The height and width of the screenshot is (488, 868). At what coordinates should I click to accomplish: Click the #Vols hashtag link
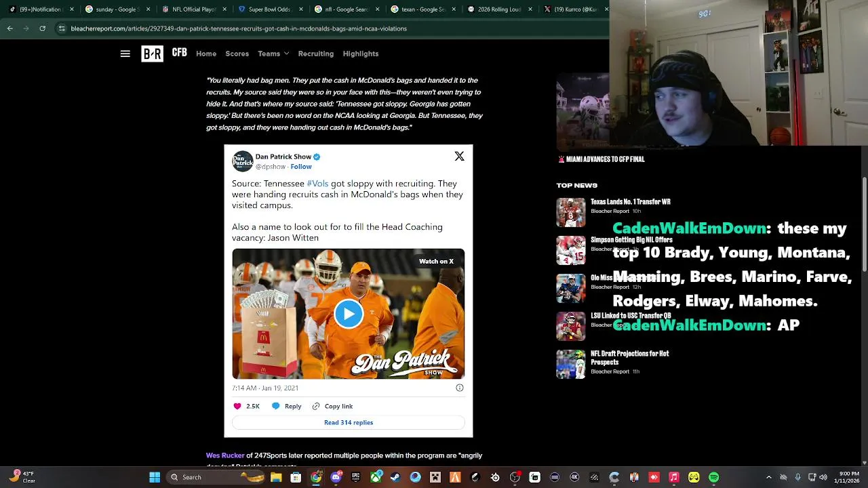pos(317,184)
